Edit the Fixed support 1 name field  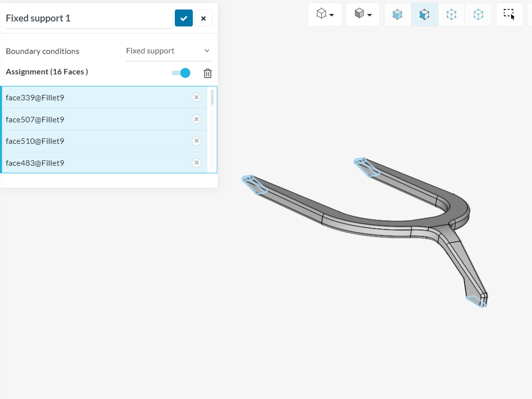coord(88,18)
